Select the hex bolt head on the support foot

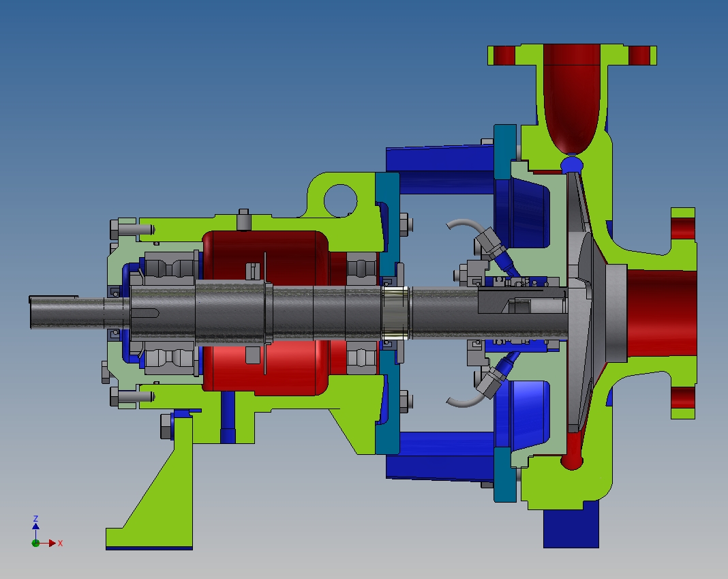pyautogui.click(x=166, y=427)
